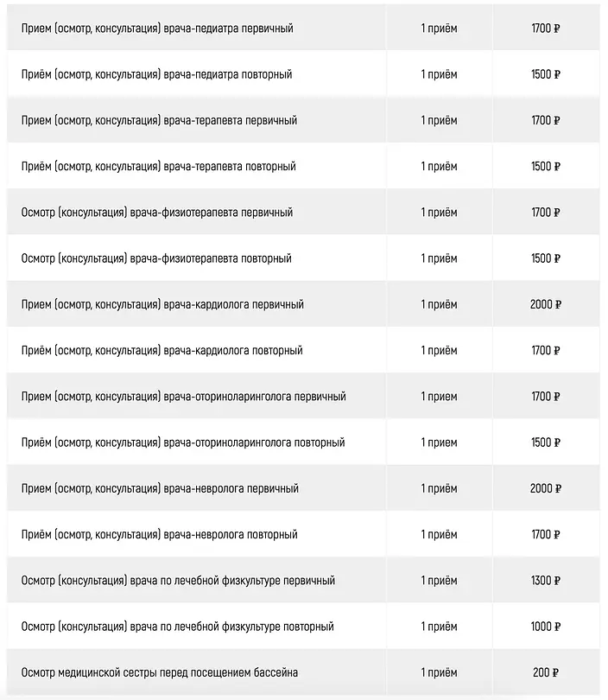608x700 pixels.
Task: Click the 1000 ₽ price cell
Action: pos(546,626)
